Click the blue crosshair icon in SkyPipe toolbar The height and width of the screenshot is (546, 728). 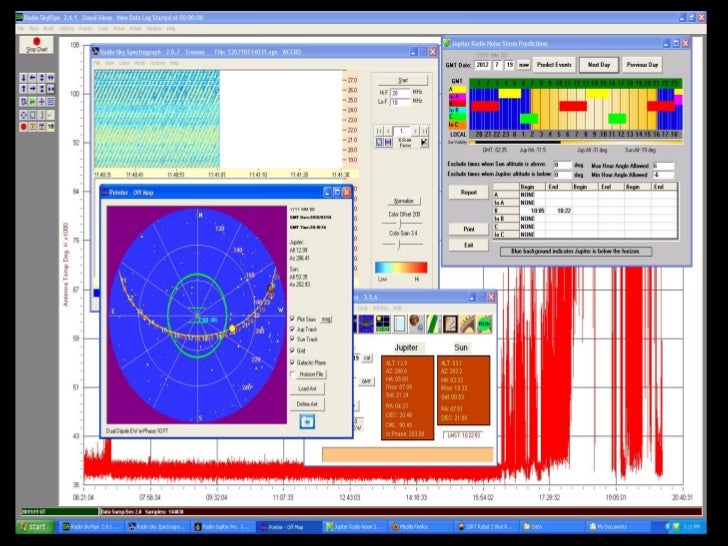coord(41,101)
